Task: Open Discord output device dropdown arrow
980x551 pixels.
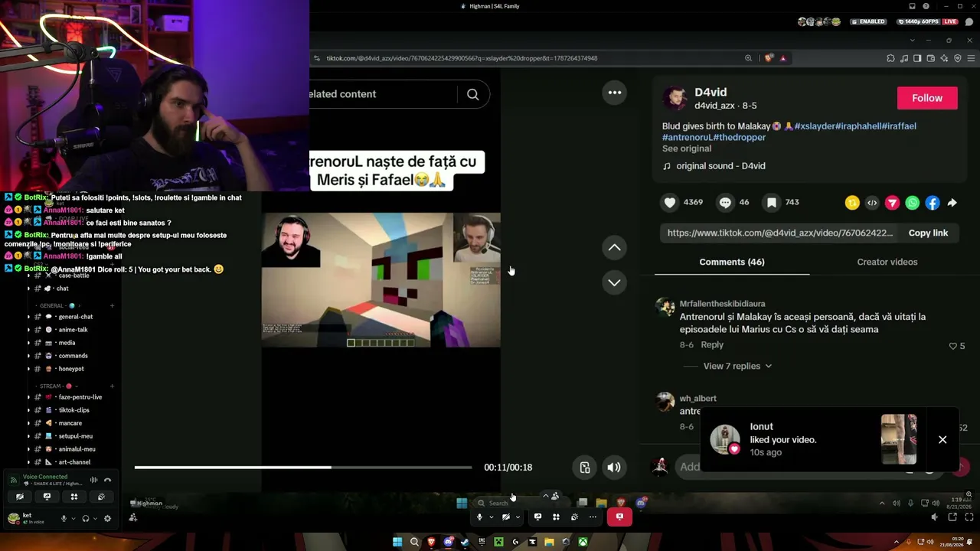Action: (x=95, y=518)
